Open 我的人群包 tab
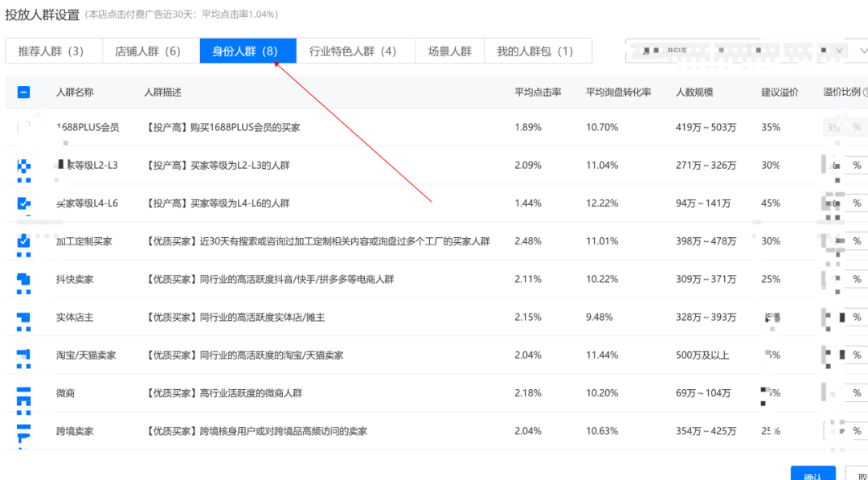The width and height of the screenshot is (868, 480). pos(535,51)
